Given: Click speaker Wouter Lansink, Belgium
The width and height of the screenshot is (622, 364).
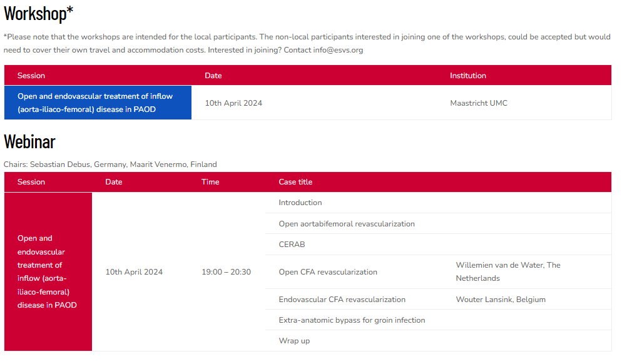Looking at the screenshot, I should click(x=501, y=300).
